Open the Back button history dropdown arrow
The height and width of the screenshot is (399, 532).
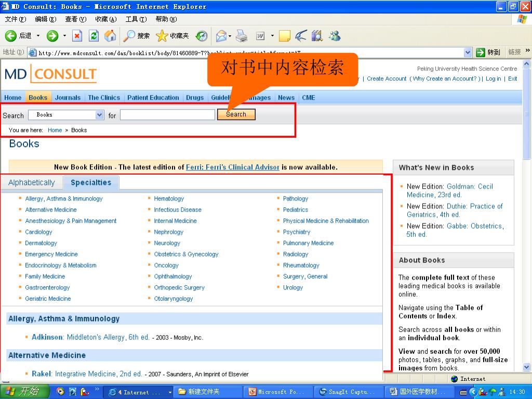[x=38, y=36]
